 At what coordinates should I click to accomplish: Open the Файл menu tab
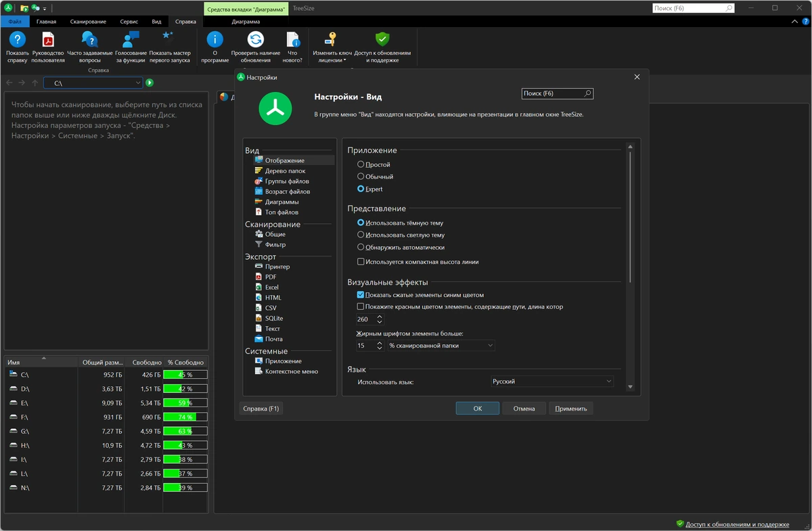click(15, 22)
